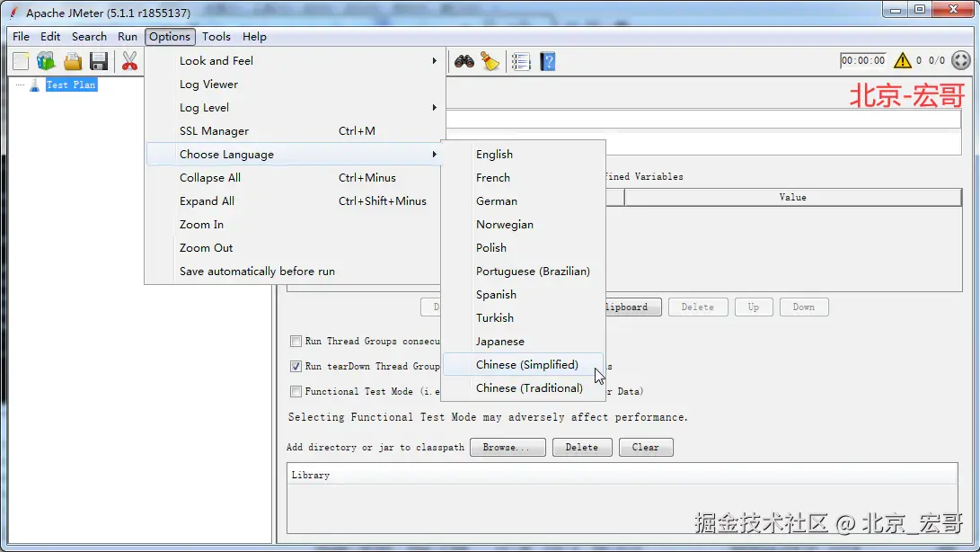
Task: Select German language
Action: click(x=523, y=200)
